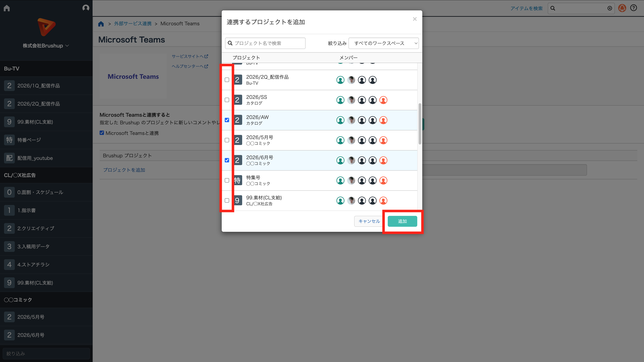Viewport: 644px width, 362px height.
Task: Check the 99.素材(CL支給) project checkbox in dialog
Action: coord(227,200)
